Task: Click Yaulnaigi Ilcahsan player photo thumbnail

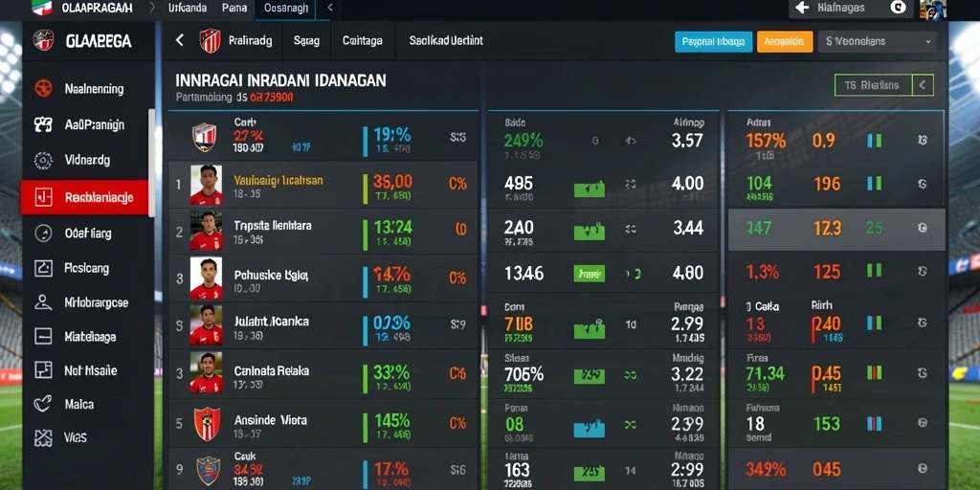Action: coord(207,185)
